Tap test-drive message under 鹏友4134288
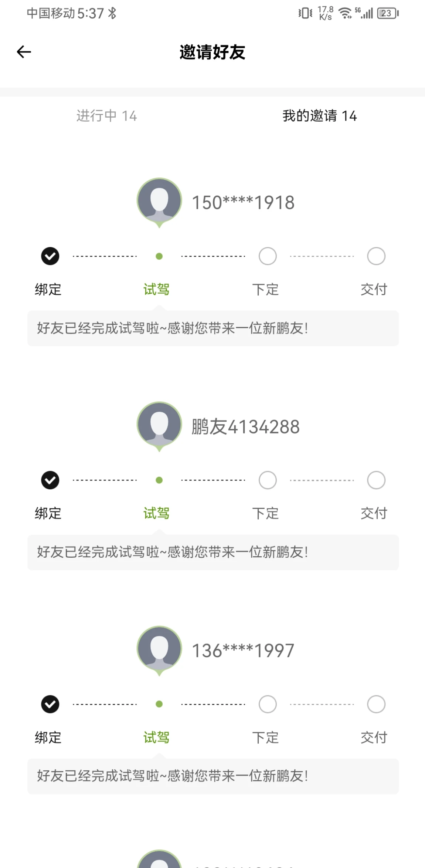 tap(213, 552)
